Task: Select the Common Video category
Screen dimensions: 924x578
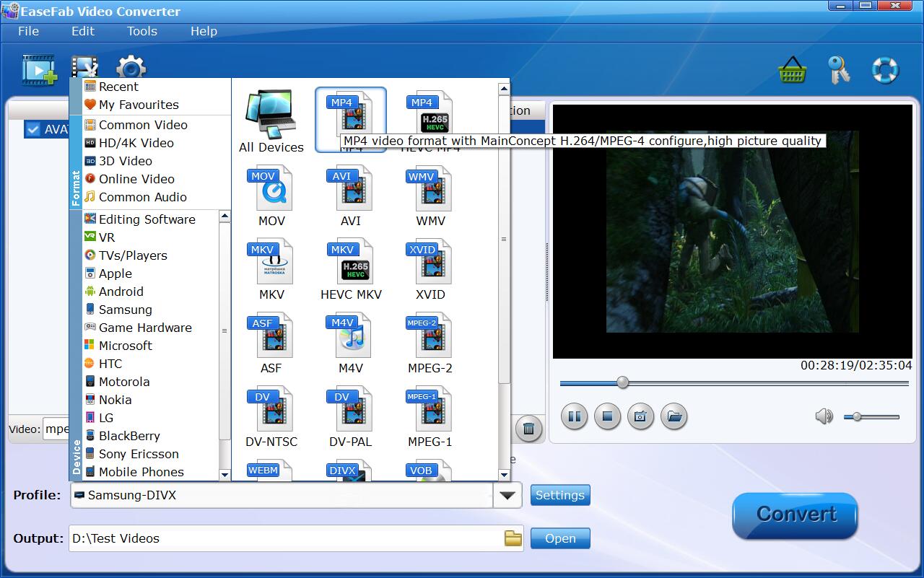Action: point(143,125)
